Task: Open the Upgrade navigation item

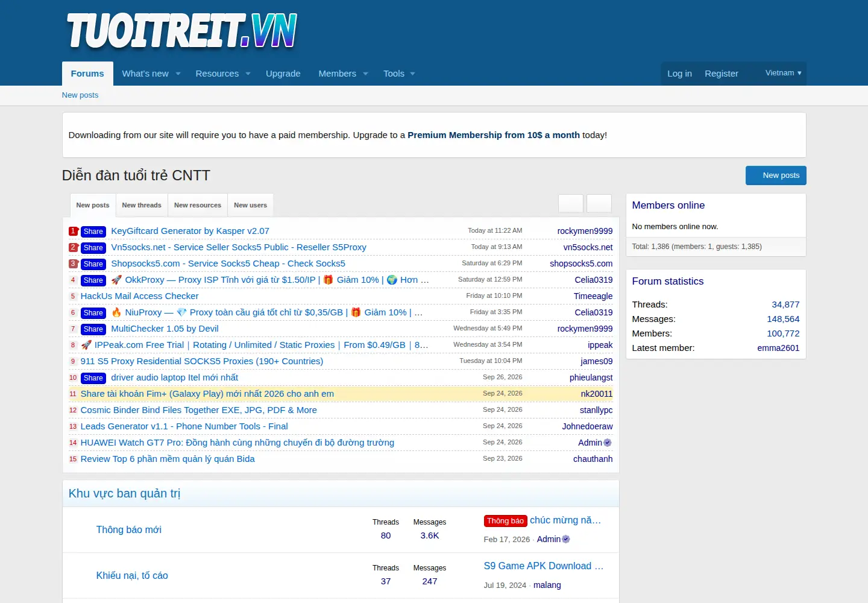Action: click(283, 74)
